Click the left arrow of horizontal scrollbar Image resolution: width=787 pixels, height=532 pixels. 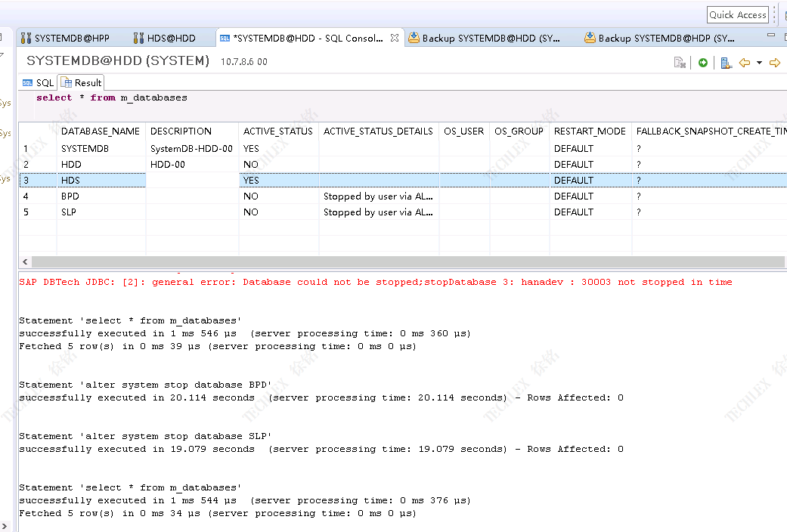coord(24,262)
